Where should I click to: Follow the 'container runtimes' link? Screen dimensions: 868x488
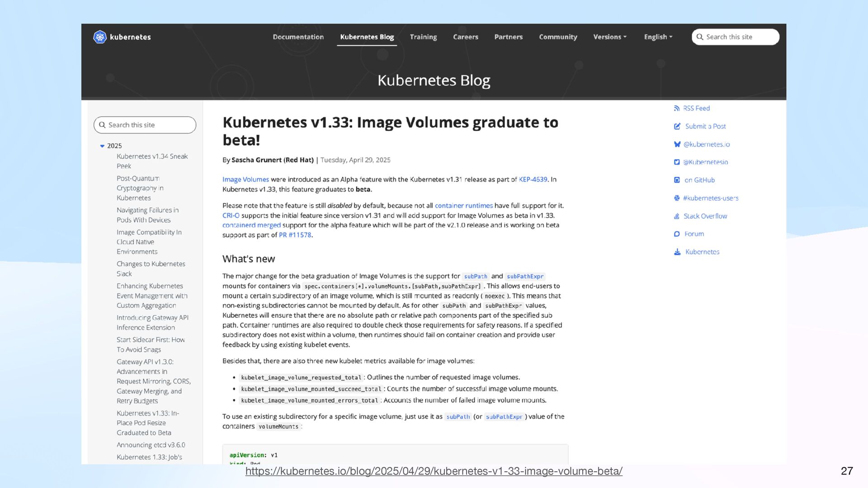click(463, 206)
